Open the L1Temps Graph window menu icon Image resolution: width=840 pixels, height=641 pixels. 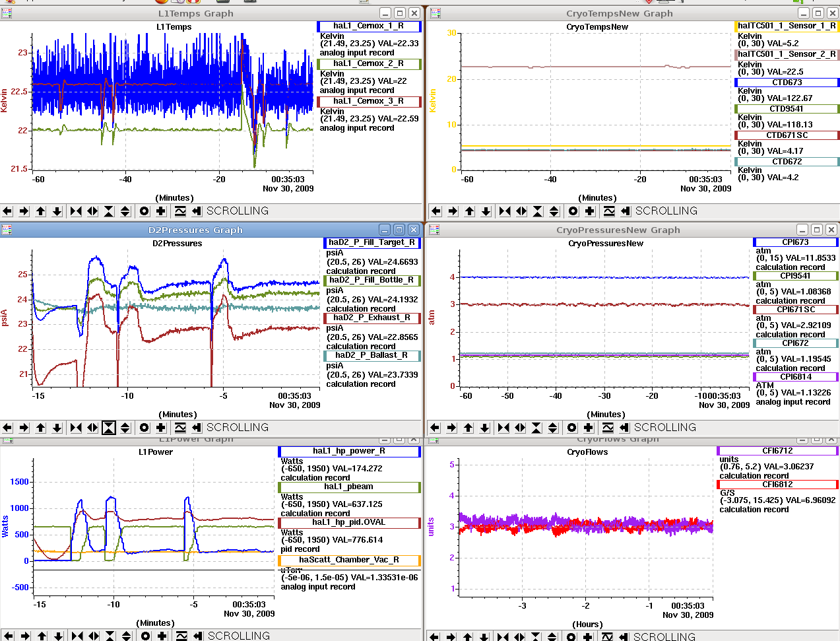pyautogui.click(x=7, y=13)
